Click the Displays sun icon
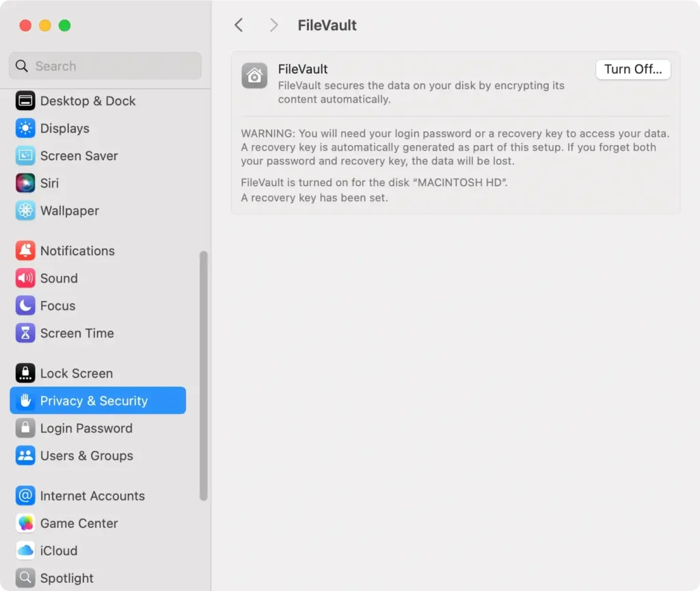This screenshot has width=700, height=591. point(25,128)
